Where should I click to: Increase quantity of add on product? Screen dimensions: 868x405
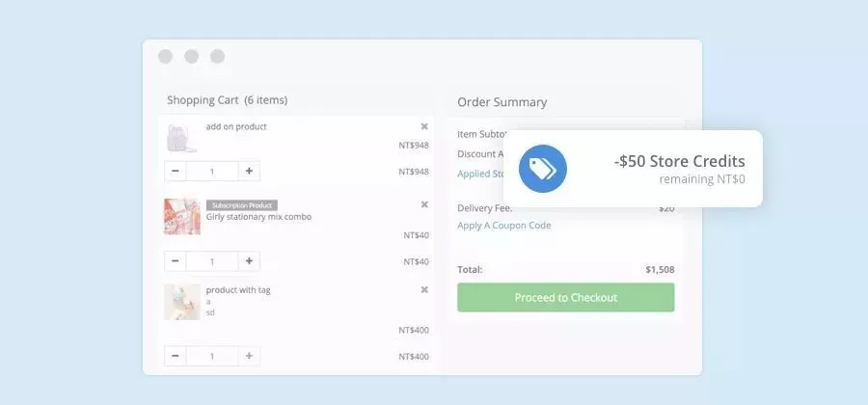tap(249, 172)
